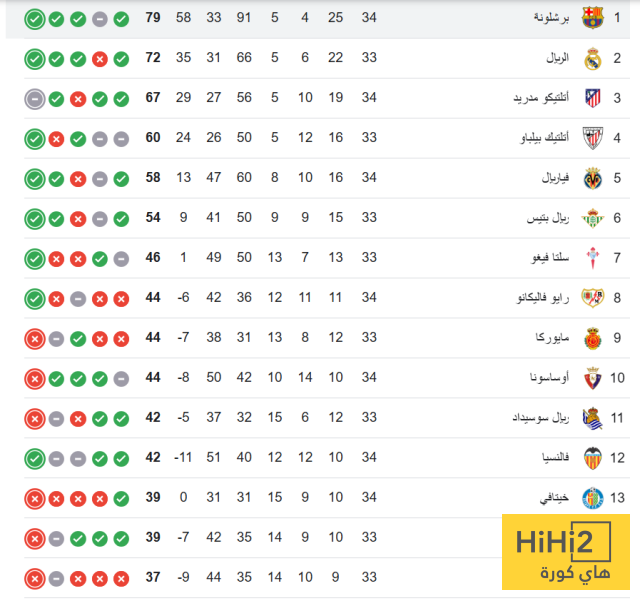Image resolution: width=640 pixels, height=601 pixels.
Task: Click Atletico Madrid's gray ringed latest-result draw icon
Action: tap(35, 99)
